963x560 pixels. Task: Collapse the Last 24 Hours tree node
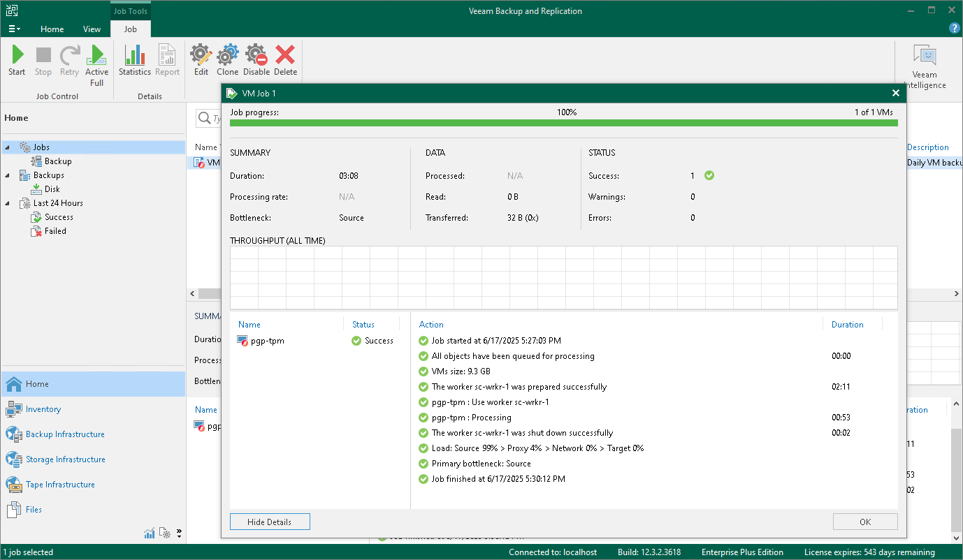pos(8,203)
